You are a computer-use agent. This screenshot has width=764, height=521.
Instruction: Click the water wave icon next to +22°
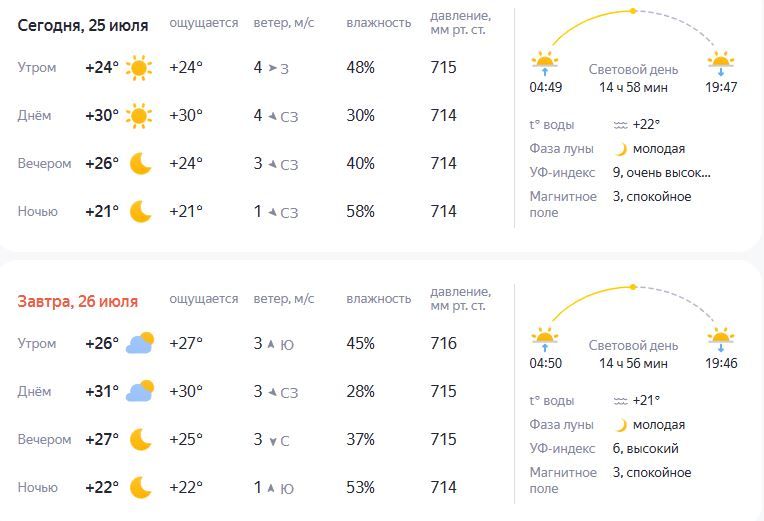click(x=620, y=125)
